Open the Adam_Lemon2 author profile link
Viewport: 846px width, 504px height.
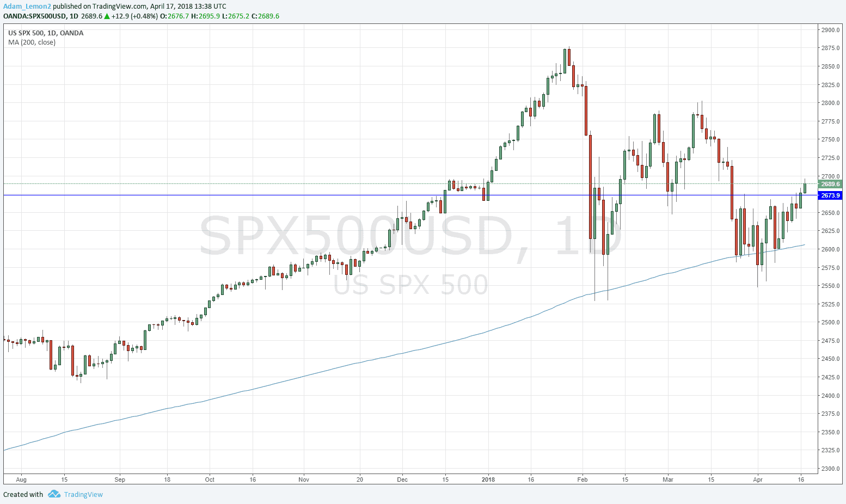coord(27,7)
